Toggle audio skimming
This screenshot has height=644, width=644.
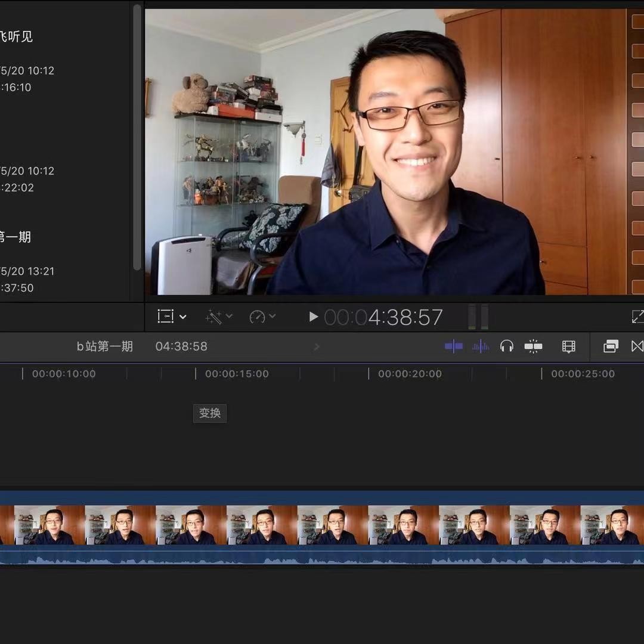coord(480,346)
